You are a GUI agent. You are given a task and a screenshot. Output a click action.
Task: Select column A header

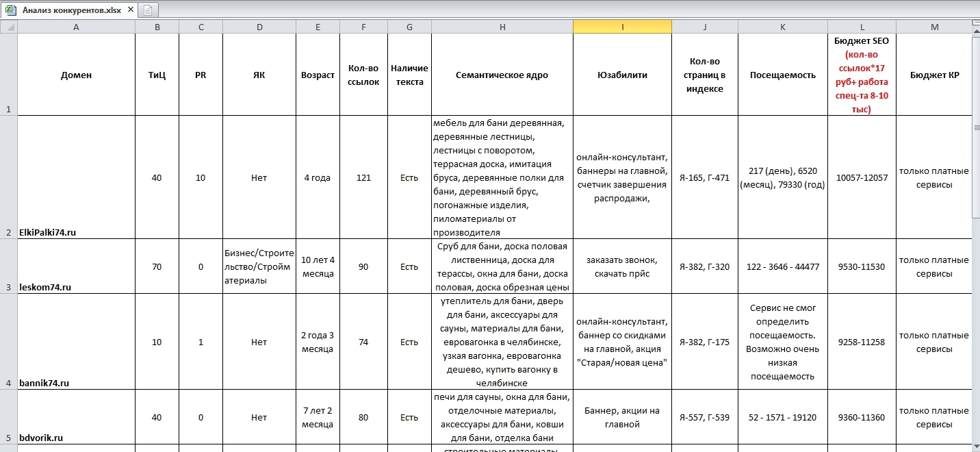[76, 27]
